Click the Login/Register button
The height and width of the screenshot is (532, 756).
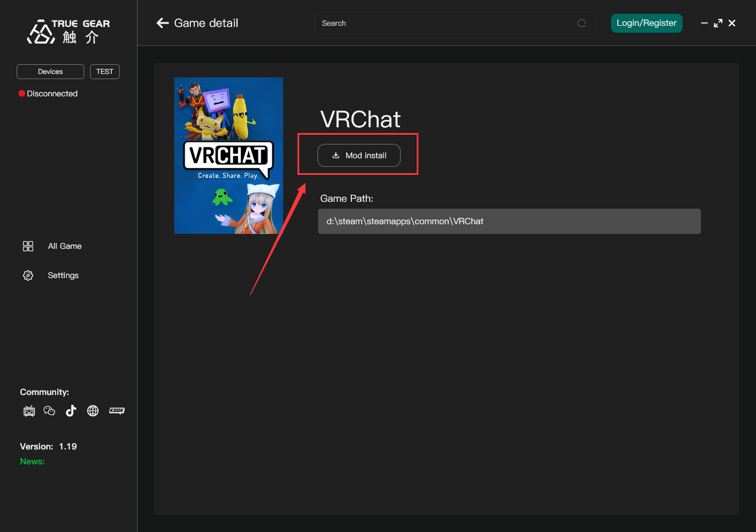pos(647,23)
